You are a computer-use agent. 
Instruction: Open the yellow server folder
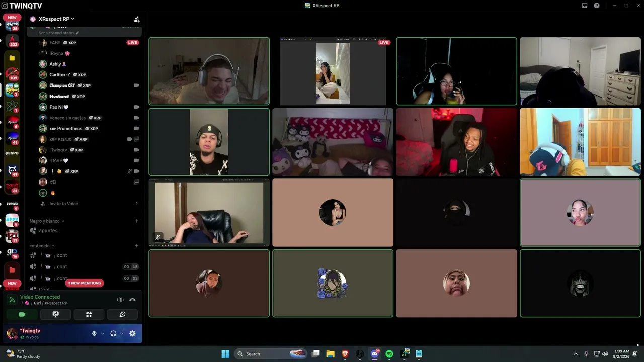click(12, 58)
